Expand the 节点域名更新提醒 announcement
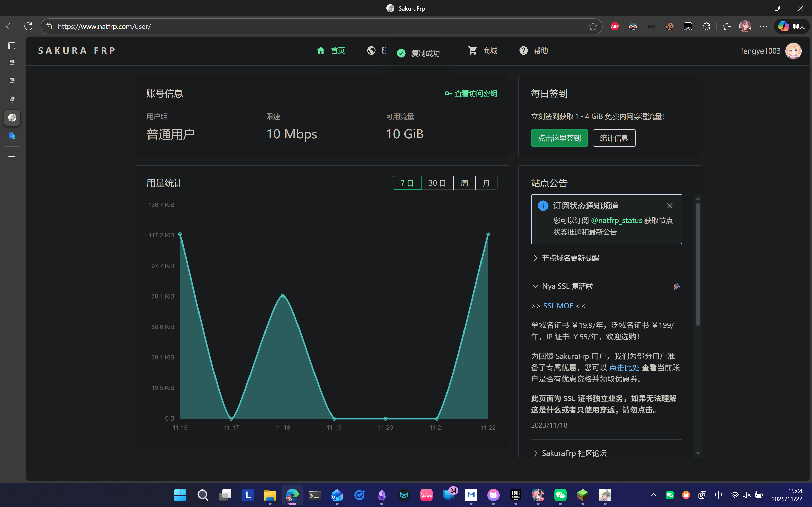This screenshot has height=507, width=812. coord(570,258)
